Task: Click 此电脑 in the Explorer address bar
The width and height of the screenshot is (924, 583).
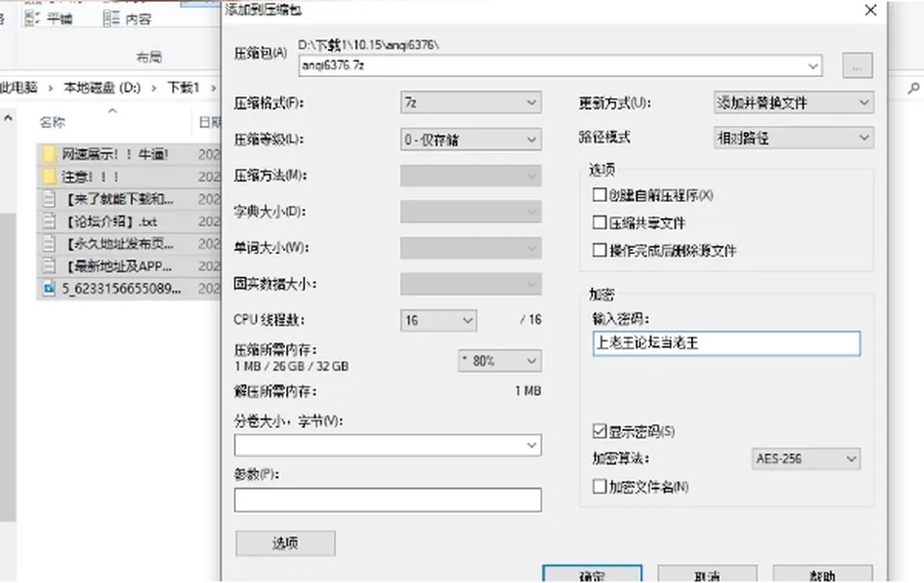Action: [17, 89]
